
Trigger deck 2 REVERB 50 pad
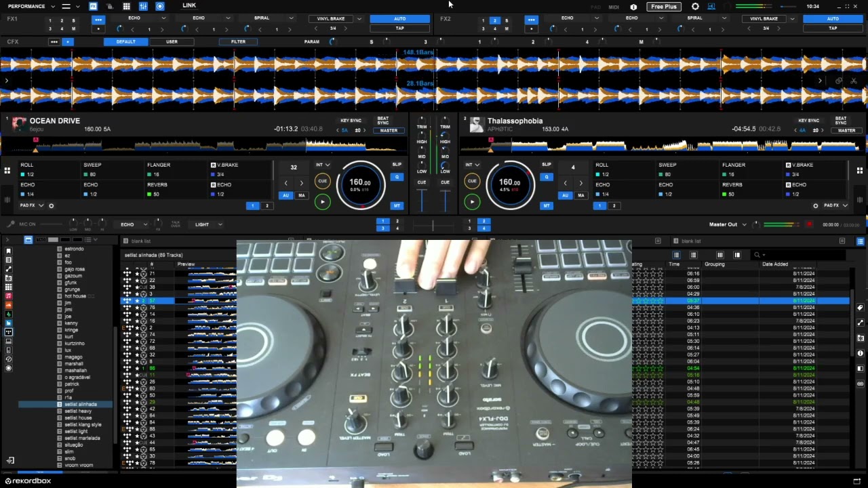749,189
